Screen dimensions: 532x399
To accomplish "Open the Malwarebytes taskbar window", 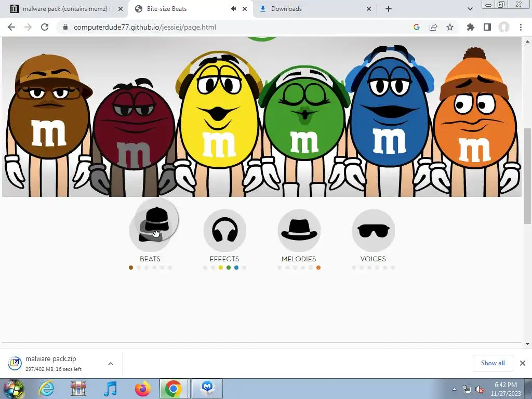I will 207,389.
